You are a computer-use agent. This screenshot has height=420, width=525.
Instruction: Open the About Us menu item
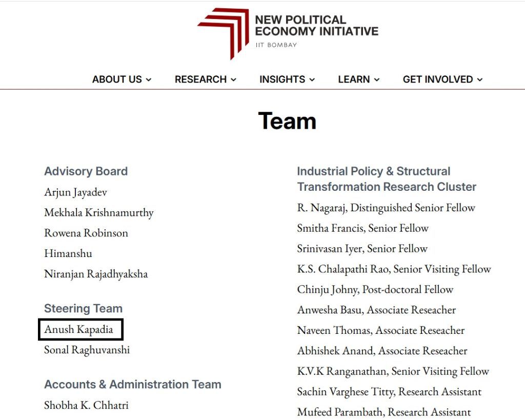pyautogui.click(x=117, y=79)
